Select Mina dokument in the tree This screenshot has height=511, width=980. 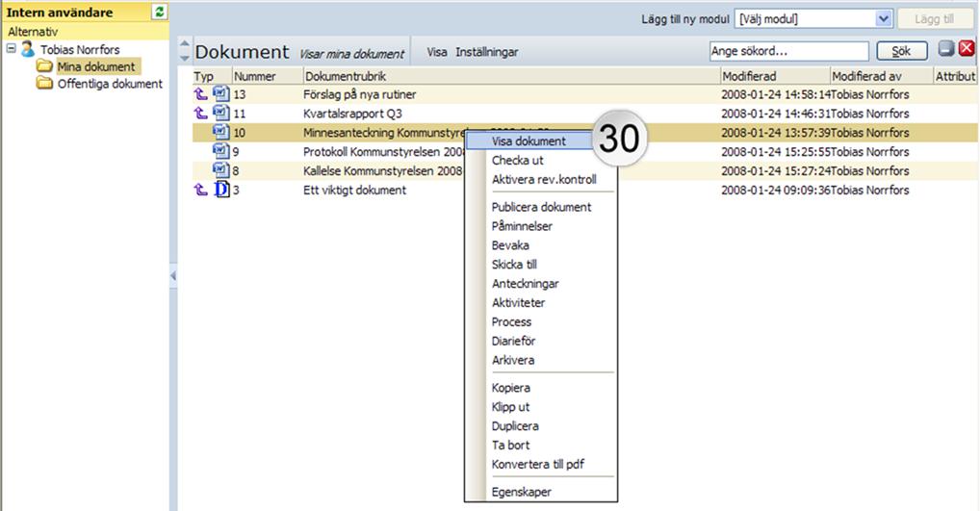pyautogui.click(x=95, y=66)
